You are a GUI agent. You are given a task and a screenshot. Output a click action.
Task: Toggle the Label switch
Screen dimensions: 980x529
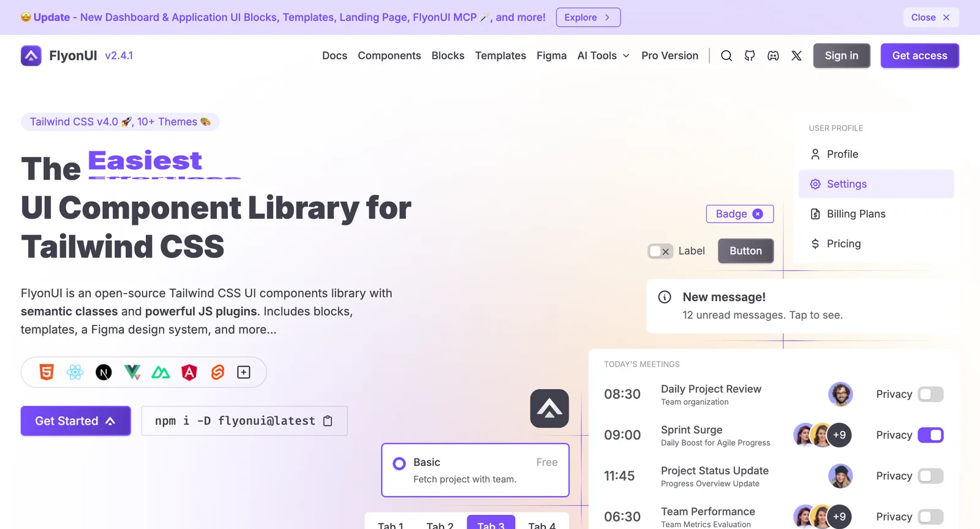[660, 251]
